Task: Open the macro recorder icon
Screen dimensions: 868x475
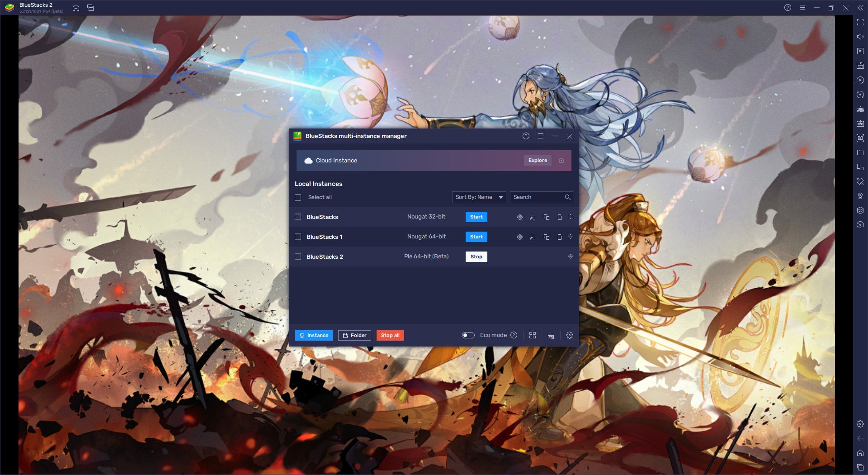Action: pyautogui.click(x=860, y=80)
